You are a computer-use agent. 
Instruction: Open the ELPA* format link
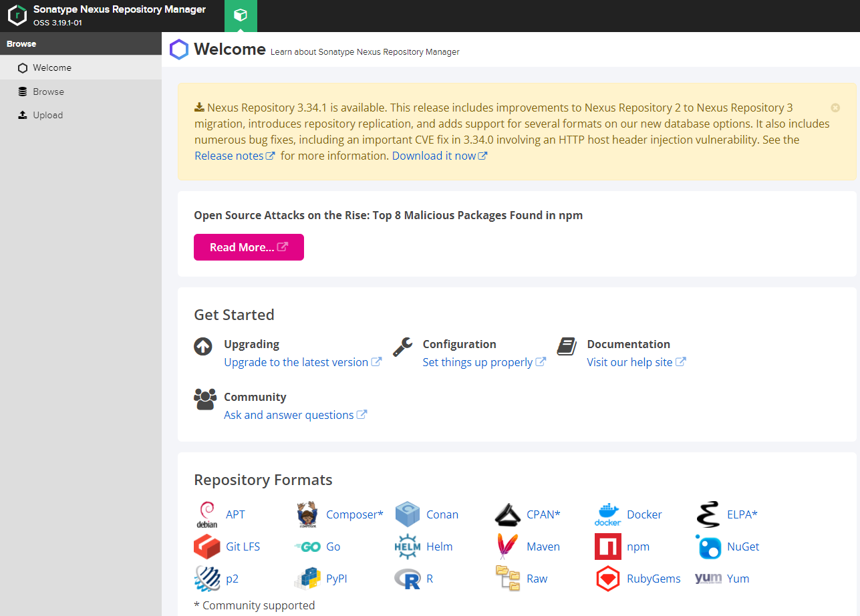tap(742, 514)
